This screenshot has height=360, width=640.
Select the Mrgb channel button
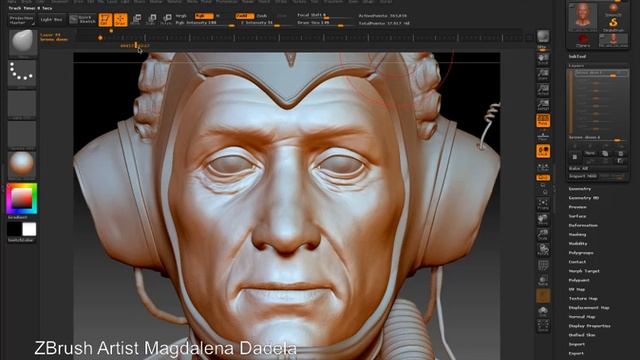tap(181, 16)
